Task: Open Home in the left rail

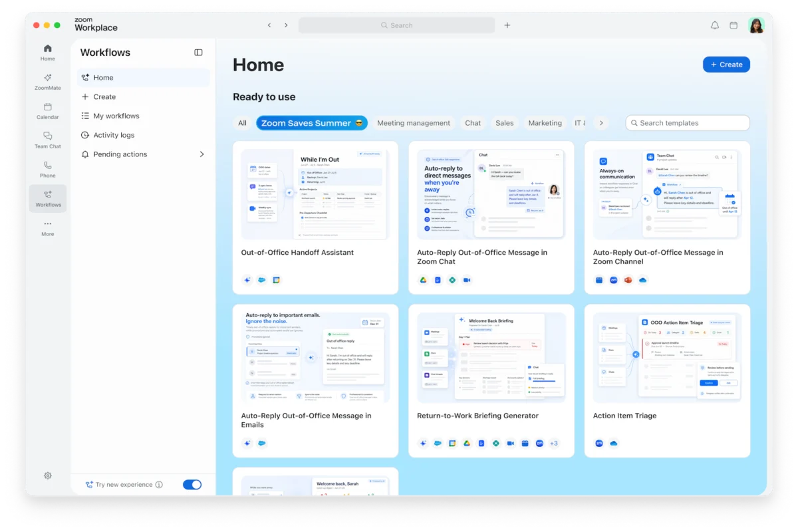Action: [47, 53]
